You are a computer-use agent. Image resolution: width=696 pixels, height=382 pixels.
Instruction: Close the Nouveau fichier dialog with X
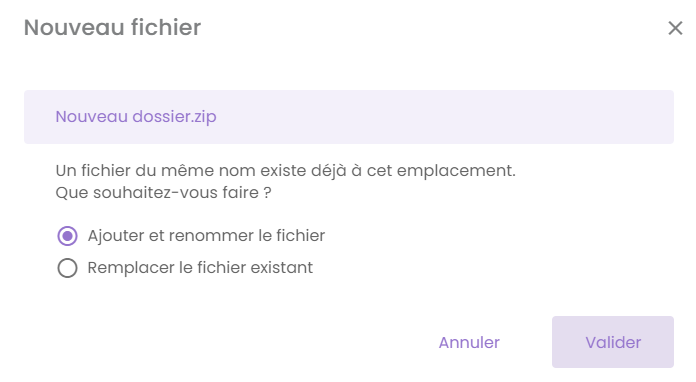tap(675, 28)
